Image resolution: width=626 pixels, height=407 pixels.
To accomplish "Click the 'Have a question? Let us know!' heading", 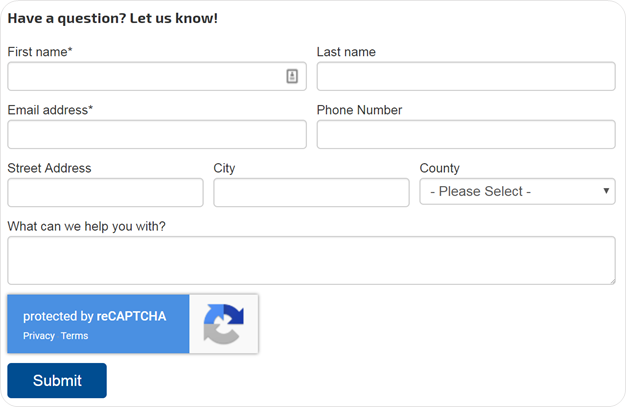I will pos(113,18).
